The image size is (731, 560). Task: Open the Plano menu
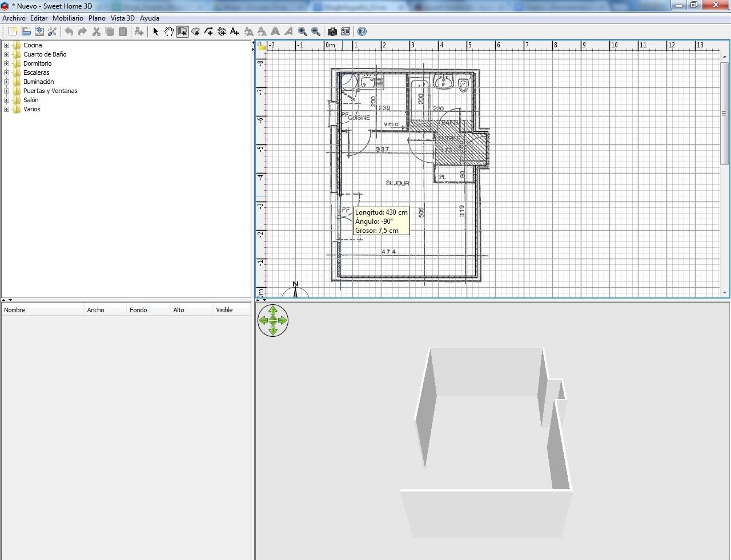(x=97, y=18)
